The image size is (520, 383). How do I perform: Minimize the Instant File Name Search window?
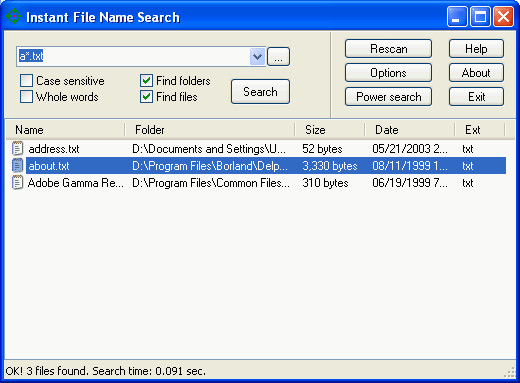click(x=457, y=16)
